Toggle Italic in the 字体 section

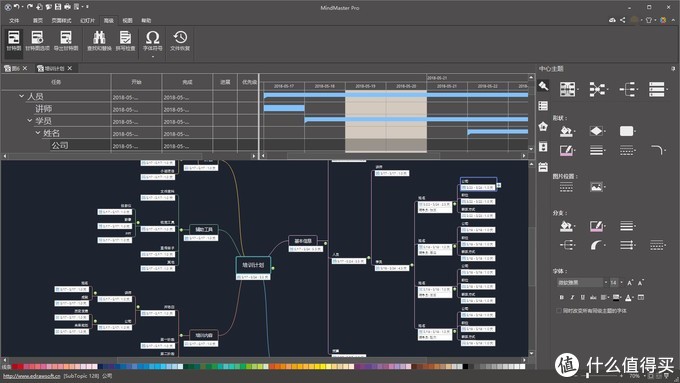572,297
